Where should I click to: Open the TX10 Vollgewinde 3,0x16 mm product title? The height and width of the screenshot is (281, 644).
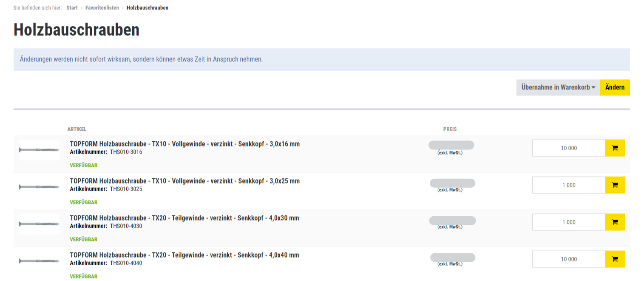(x=184, y=144)
